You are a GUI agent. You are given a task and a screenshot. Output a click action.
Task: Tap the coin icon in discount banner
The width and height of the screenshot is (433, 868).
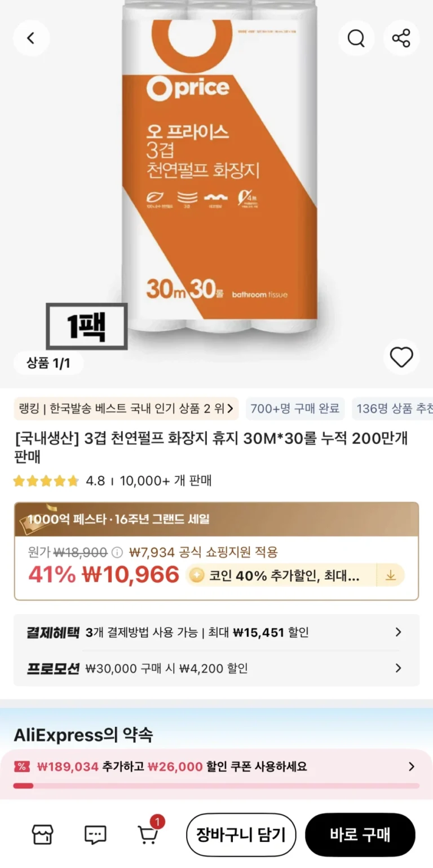[197, 576]
